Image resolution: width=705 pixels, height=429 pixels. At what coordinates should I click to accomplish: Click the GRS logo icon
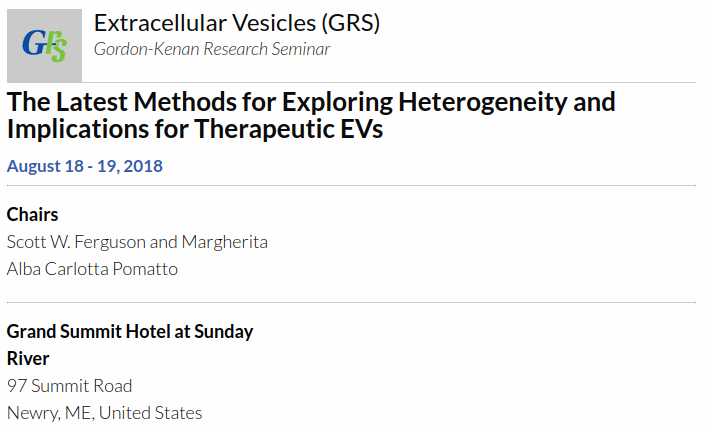tap(45, 45)
